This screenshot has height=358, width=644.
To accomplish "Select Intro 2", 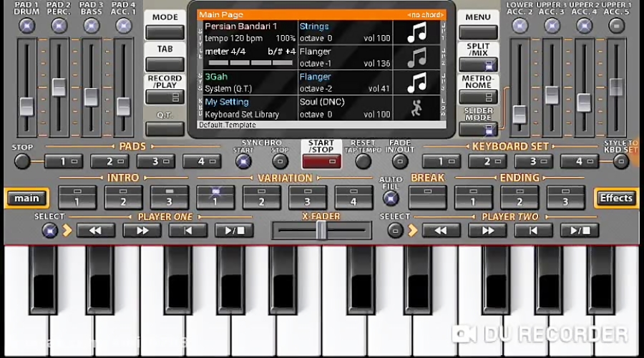I will tap(123, 198).
